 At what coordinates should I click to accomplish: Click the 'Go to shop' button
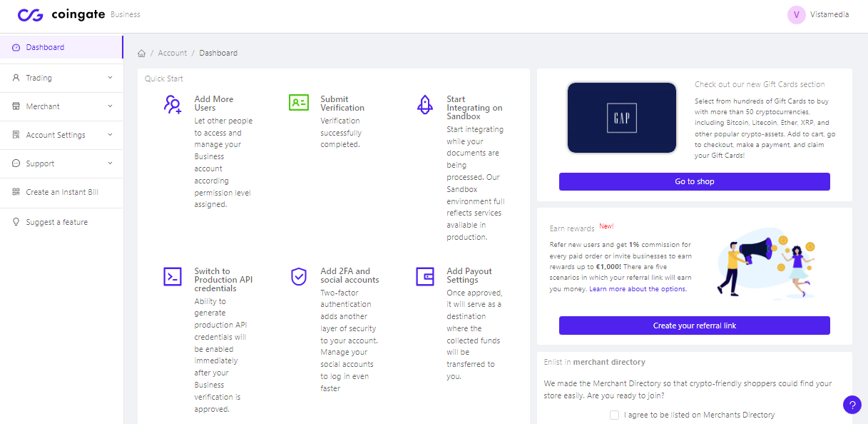click(x=695, y=181)
